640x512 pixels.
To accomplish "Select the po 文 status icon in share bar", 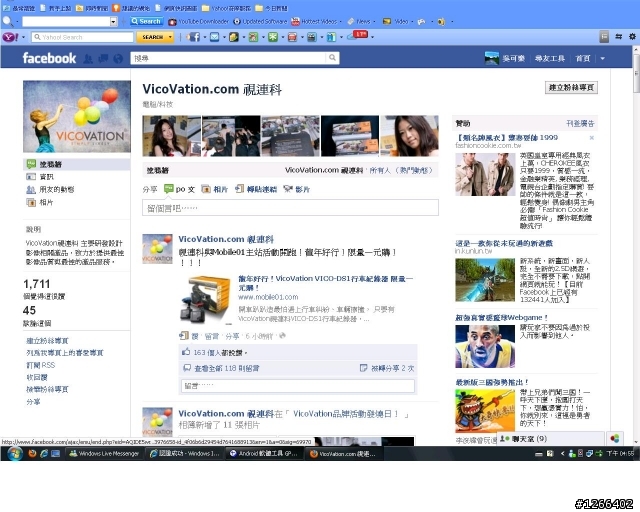I will click(x=168, y=189).
